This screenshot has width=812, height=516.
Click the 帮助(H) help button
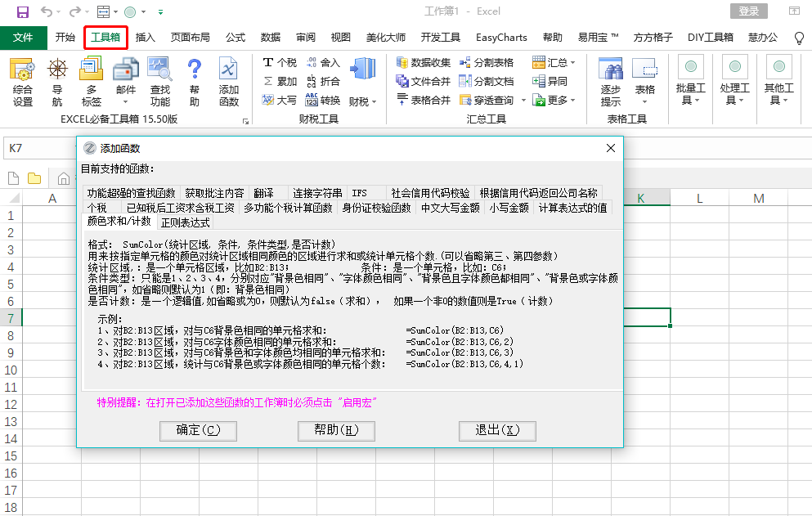336,430
